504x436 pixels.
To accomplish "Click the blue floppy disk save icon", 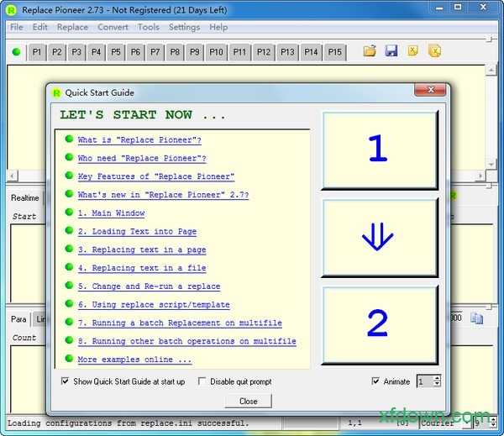I will [391, 52].
